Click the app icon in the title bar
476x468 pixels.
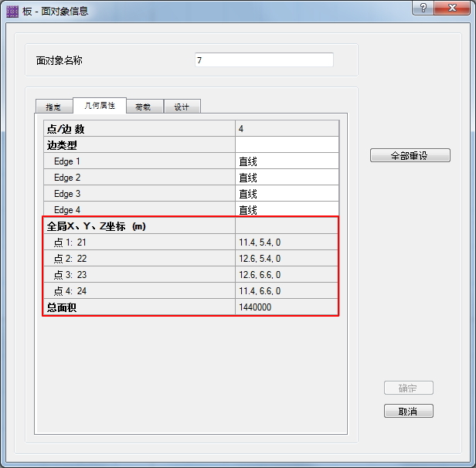(12, 11)
